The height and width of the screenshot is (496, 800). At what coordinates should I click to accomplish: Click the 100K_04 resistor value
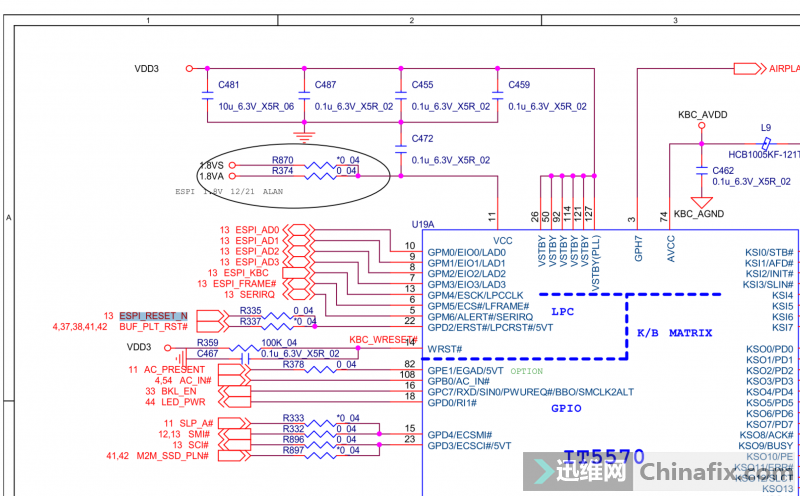tap(279, 343)
